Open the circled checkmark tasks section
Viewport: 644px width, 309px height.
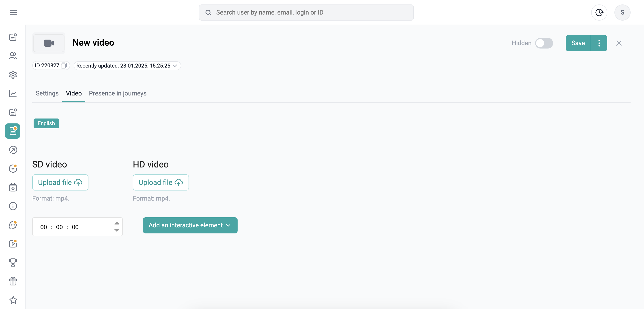click(x=13, y=169)
